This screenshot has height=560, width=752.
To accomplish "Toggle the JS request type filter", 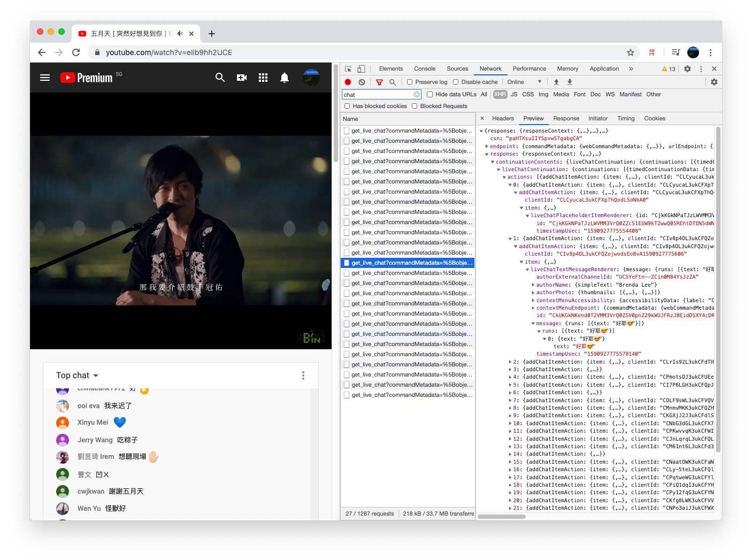I will [x=514, y=95].
